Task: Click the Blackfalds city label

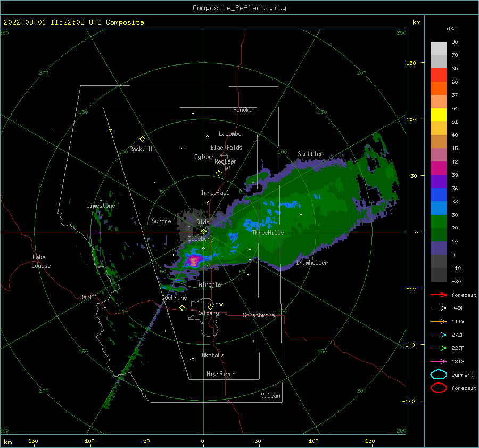Action: click(226, 148)
